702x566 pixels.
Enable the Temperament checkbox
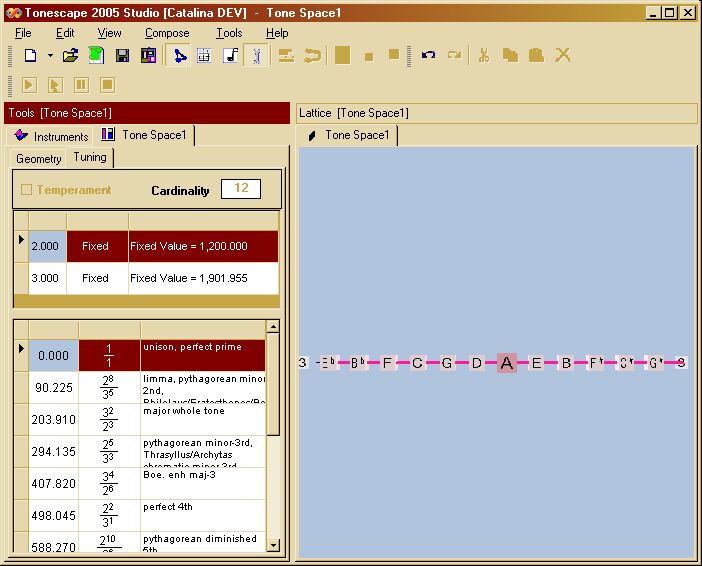pyautogui.click(x=27, y=190)
